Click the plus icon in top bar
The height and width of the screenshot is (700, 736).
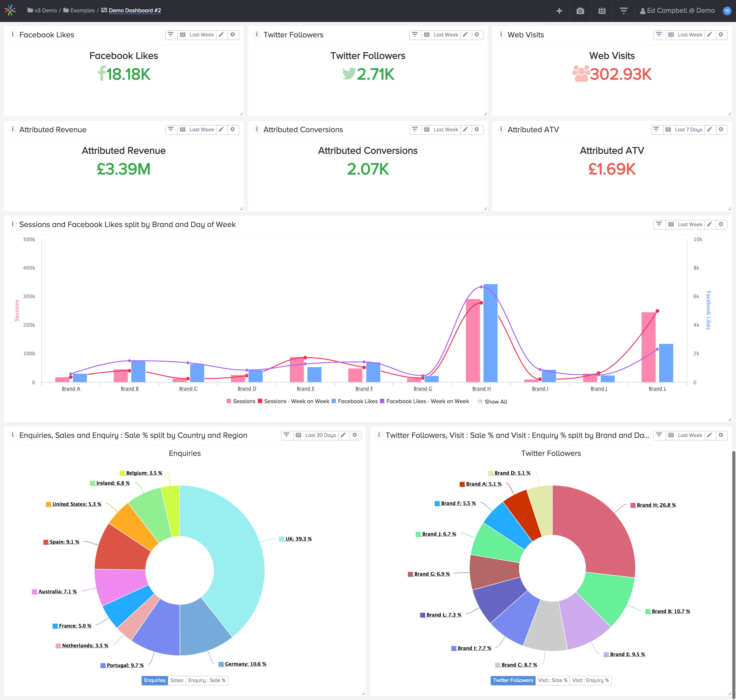(x=559, y=11)
